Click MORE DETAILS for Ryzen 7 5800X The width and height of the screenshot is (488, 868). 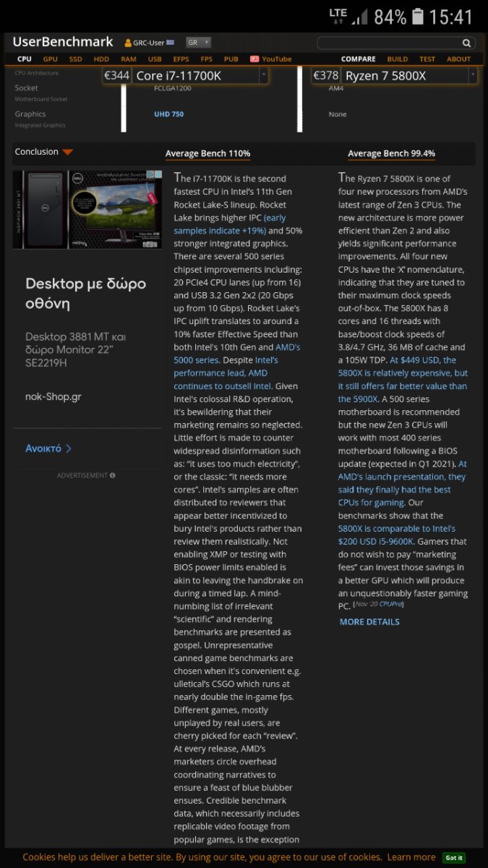369,622
